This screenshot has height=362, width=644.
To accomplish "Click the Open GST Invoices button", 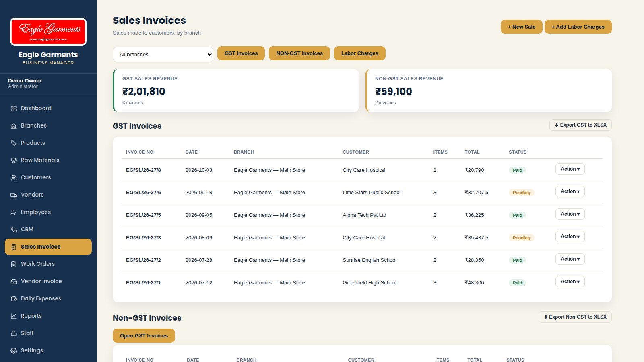I will click(144, 336).
